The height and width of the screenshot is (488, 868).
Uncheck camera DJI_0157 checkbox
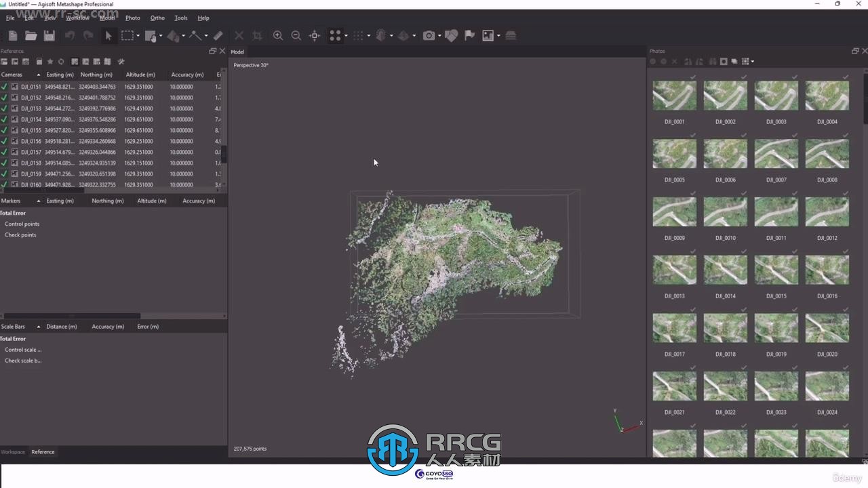[4, 152]
